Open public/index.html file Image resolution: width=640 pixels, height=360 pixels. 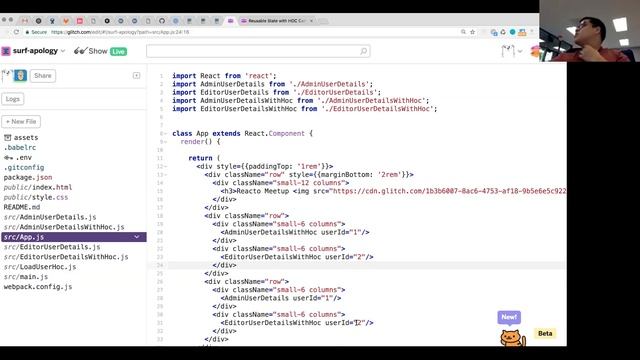pos(38,187)
